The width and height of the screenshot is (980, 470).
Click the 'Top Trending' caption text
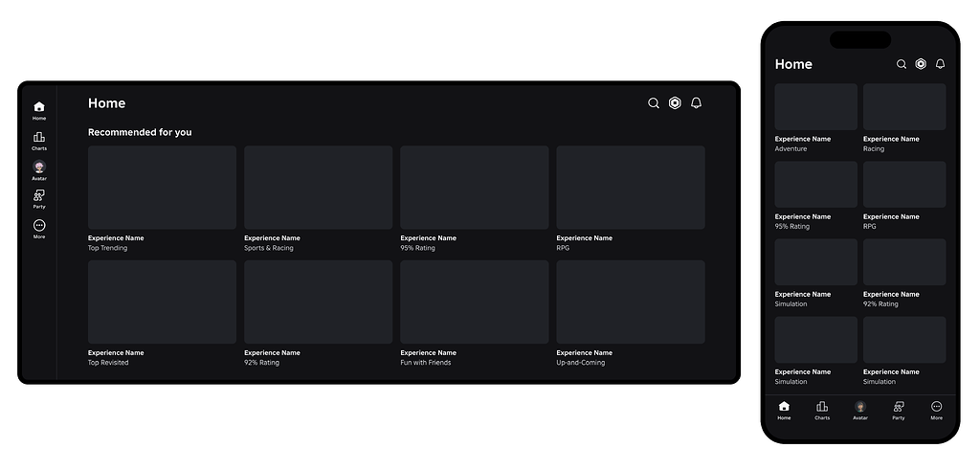(x=107, y=248)
